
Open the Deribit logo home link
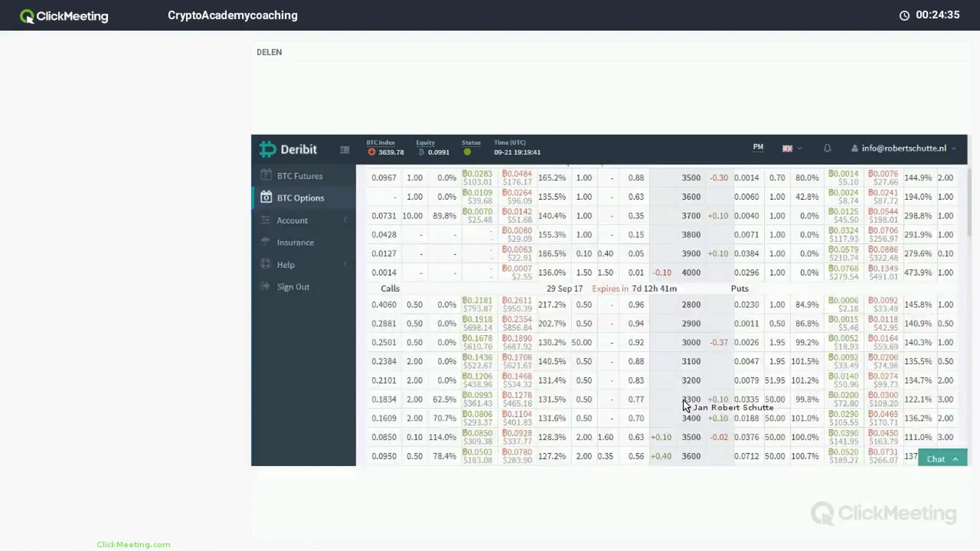coord(288,149)
